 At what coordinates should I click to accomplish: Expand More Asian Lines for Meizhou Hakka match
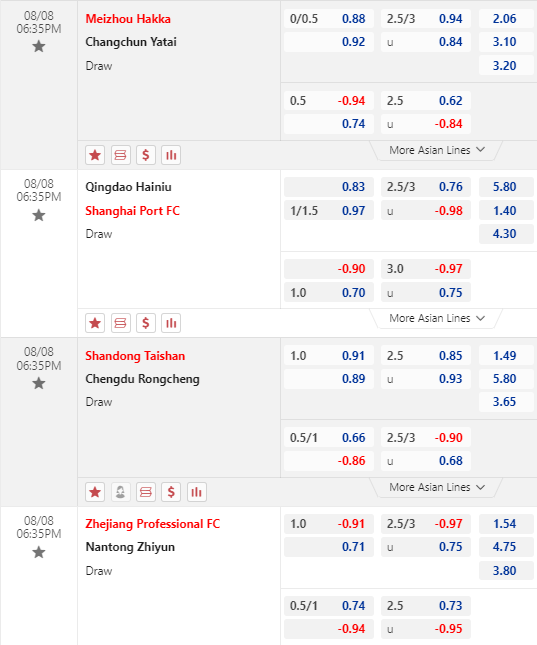click(437, 150)
